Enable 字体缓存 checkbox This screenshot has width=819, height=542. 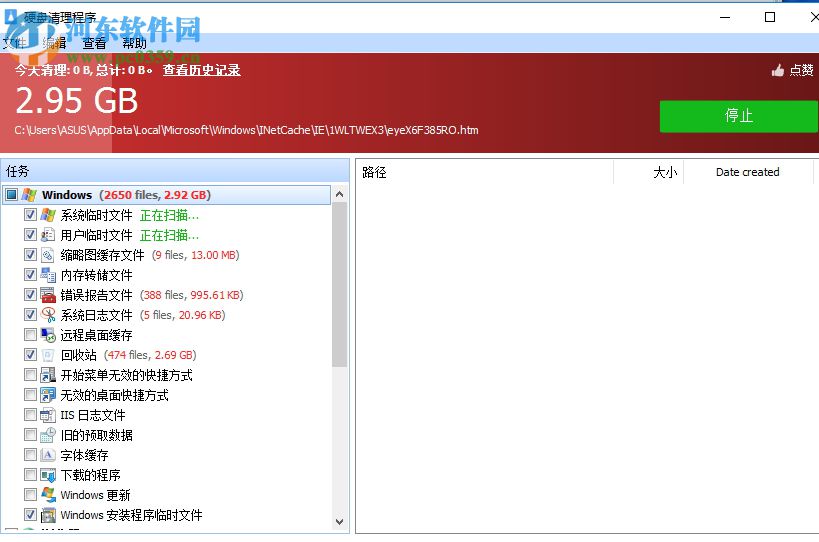tap(30, 455)
